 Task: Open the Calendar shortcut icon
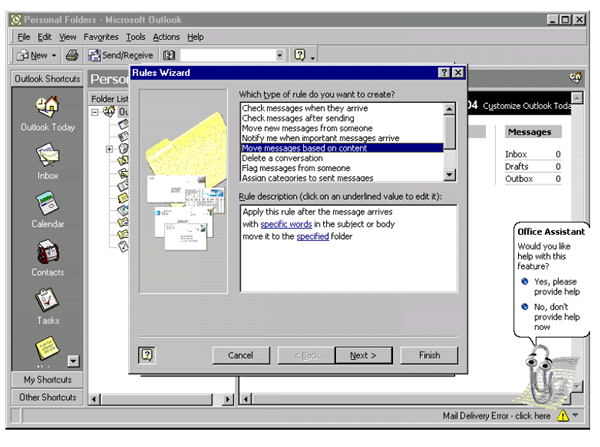(x=47, y=203)
